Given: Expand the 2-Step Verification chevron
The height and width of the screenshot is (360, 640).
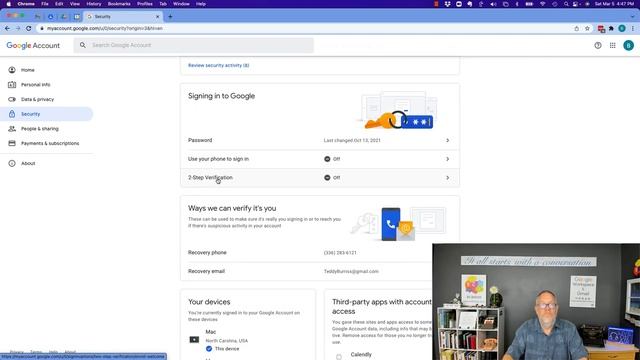Looking at the screenshot, I should [x=447, y=178].
